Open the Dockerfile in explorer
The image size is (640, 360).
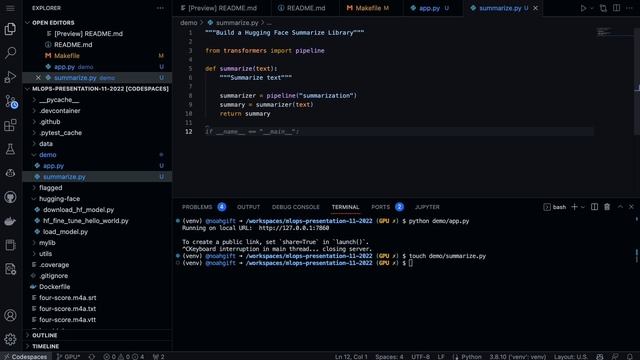pos(97,287)
